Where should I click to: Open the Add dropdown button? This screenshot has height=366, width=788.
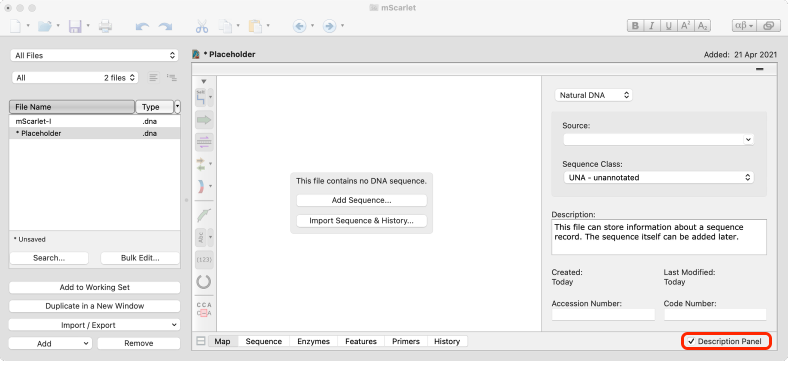tap(50, 343)
